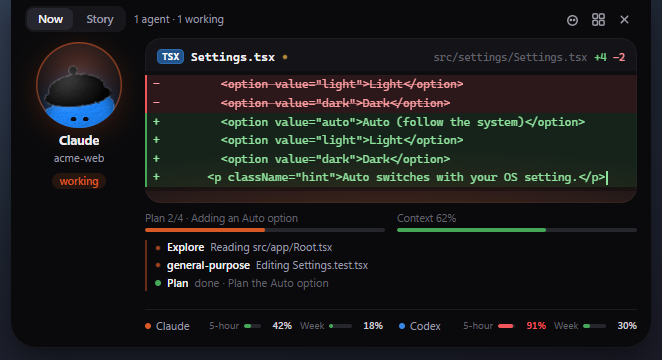Click the 1 agent · 1 working summary
This screenshot has width=662, height=360.
coord(179,19)
